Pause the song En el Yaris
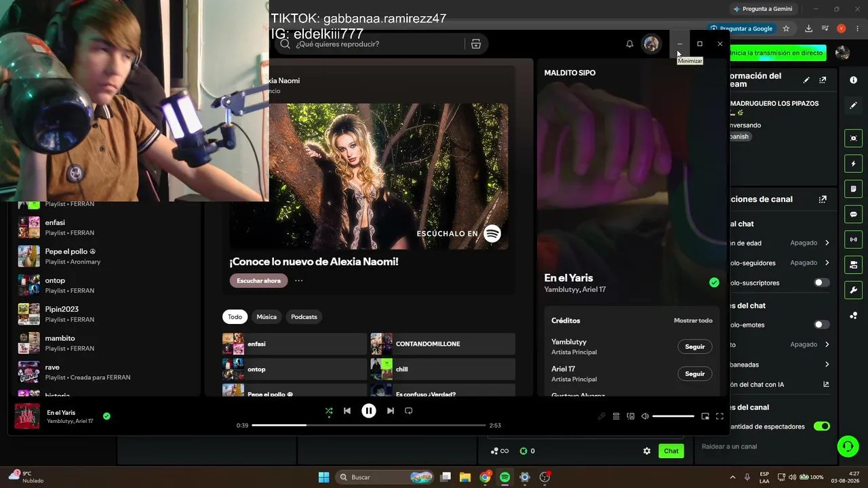 pyautogui.click(x=369, y=411)
